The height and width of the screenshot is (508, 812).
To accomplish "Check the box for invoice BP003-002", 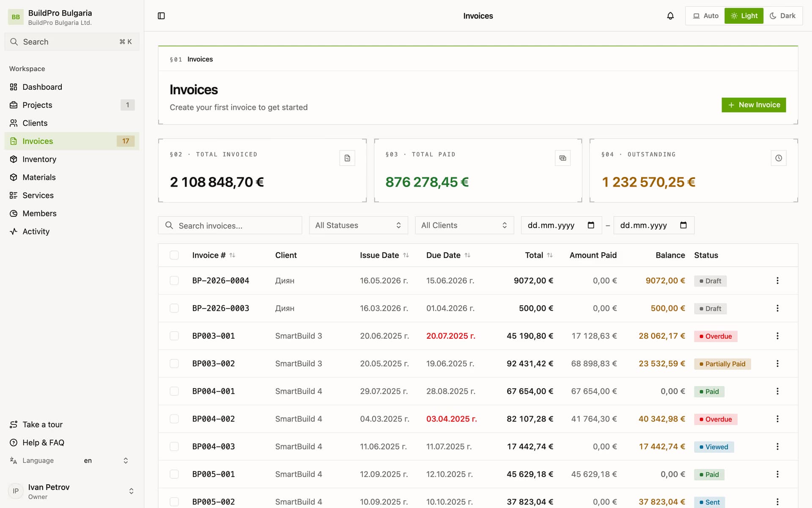I will point(174,364).
